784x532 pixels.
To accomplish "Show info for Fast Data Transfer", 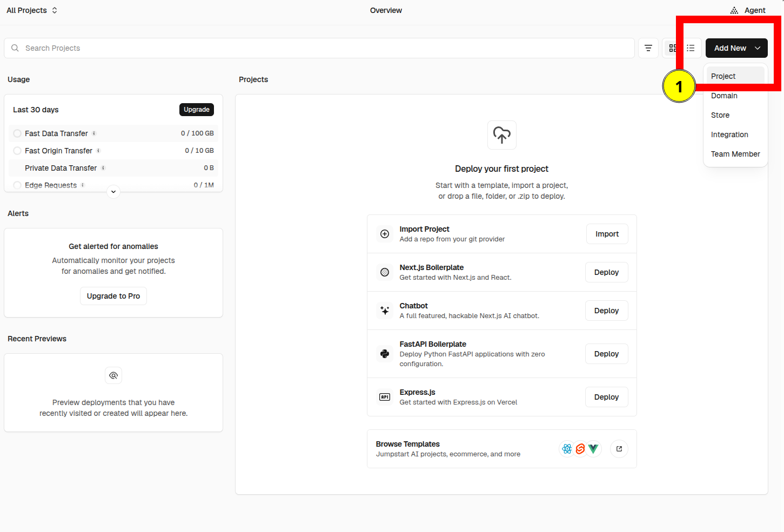I will click(x=94, y=133).
